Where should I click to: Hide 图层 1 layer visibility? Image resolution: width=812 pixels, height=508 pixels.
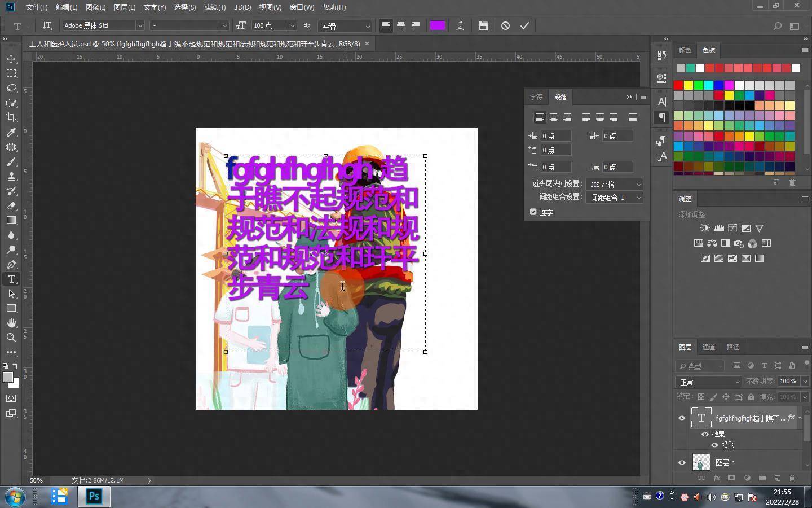pyautogui.click(x=682, y=463)
